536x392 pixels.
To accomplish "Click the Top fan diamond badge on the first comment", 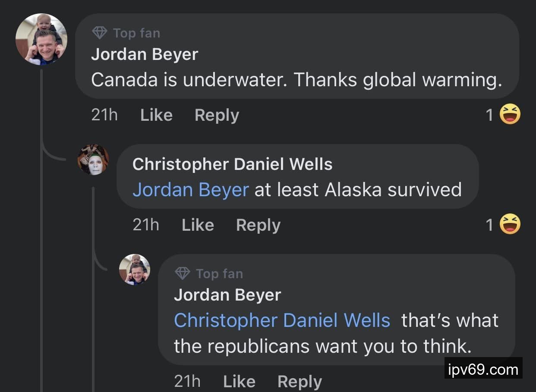I will click(x=100, y=33).
